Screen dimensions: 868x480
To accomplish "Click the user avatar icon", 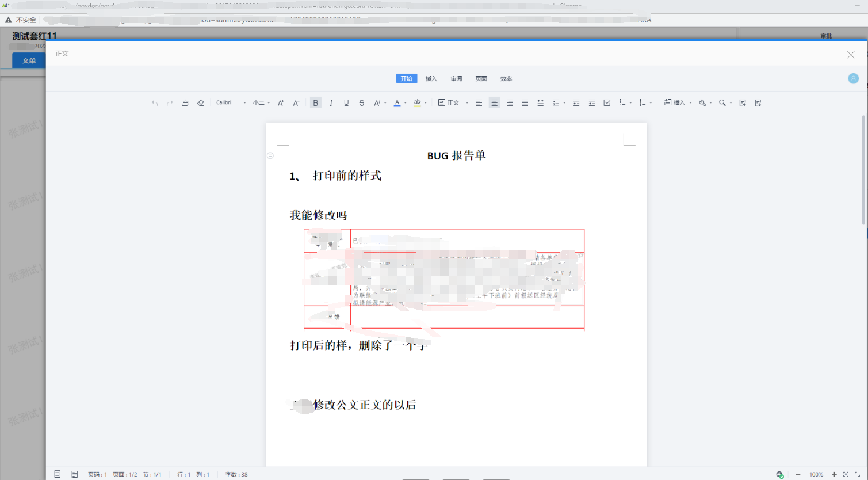I will click(853, 79).
